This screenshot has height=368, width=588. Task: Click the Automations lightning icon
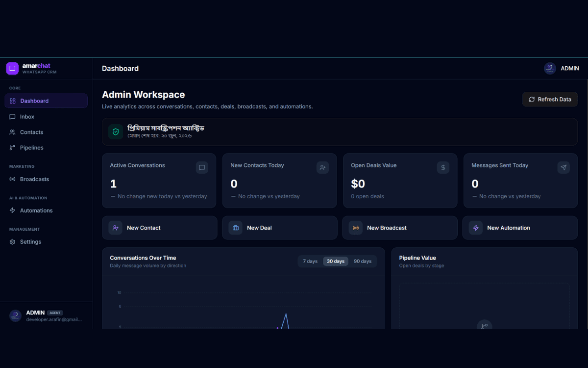pyautogui.click(x=13, y=210)
